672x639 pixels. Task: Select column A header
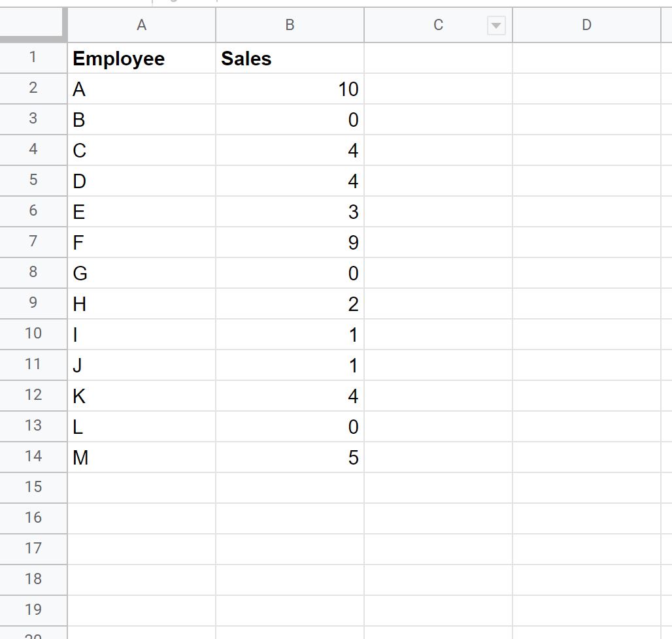point(141,25)
